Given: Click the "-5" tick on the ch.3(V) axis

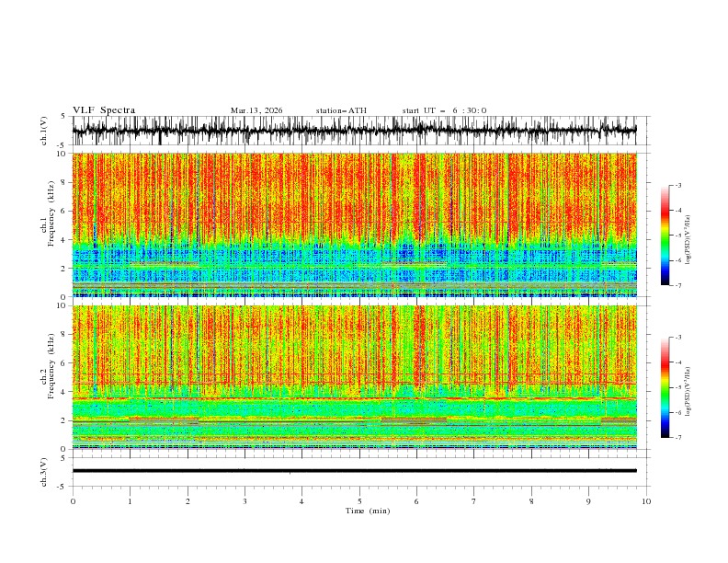Looking at the screenshot, I should 62,487.
